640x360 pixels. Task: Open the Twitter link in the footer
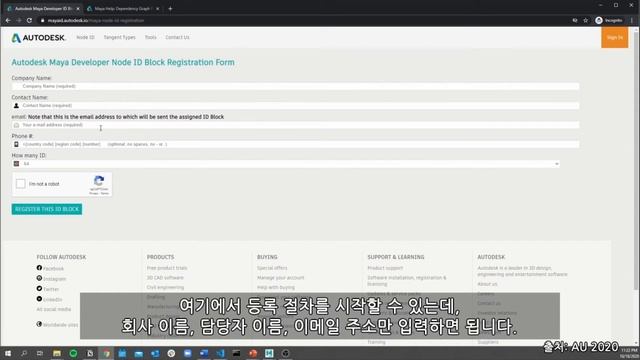click(x=51, y=289)
